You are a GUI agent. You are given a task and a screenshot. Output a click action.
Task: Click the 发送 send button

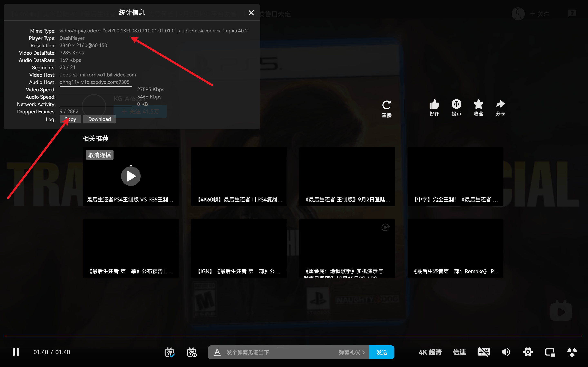pyautogui.click(x=381, y=352)
